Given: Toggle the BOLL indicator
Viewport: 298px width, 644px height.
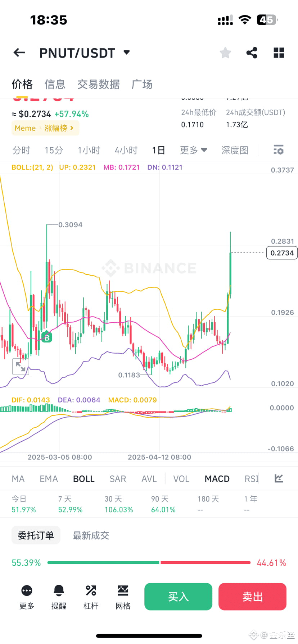Looking at the screenshot, I should point(83,479).
